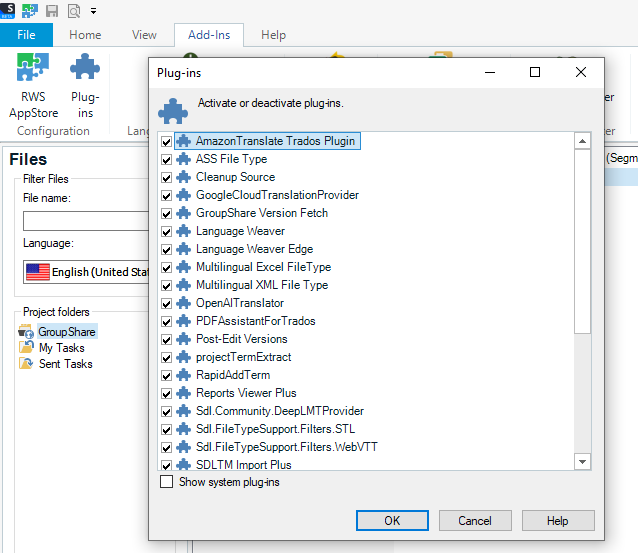The image size is (638, 553).
Task: Click the puzzle icon next to File in title bar
Action: (x=30, y=11)
